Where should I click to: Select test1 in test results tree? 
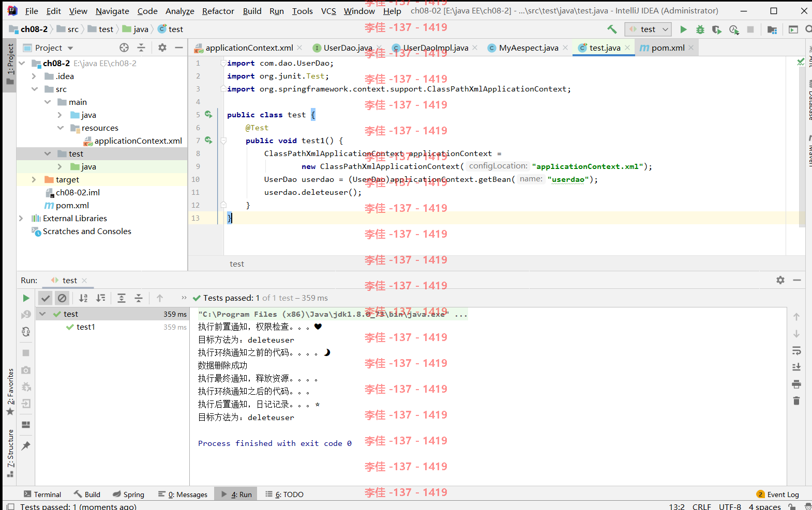[x=86, y=327]
